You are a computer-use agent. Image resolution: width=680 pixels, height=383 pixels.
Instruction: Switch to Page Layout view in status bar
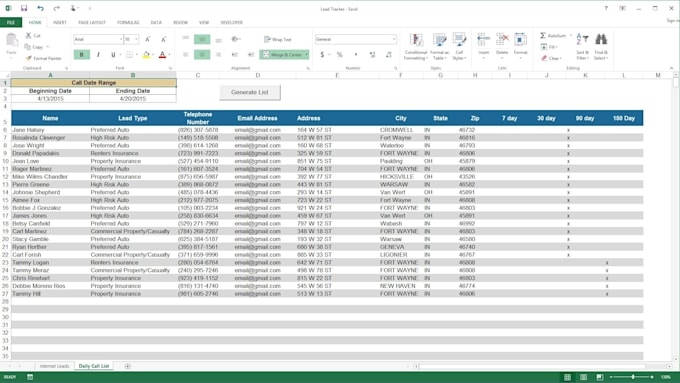click(583, 377)
